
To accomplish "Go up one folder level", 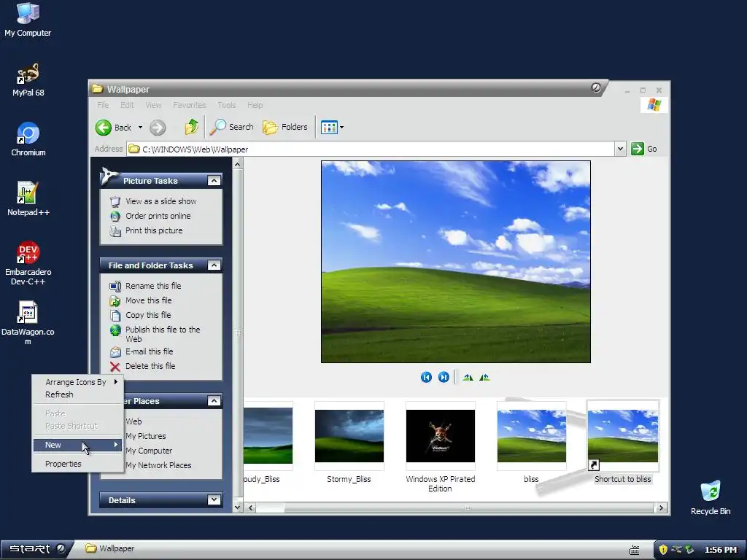I will tap(192, 127).
